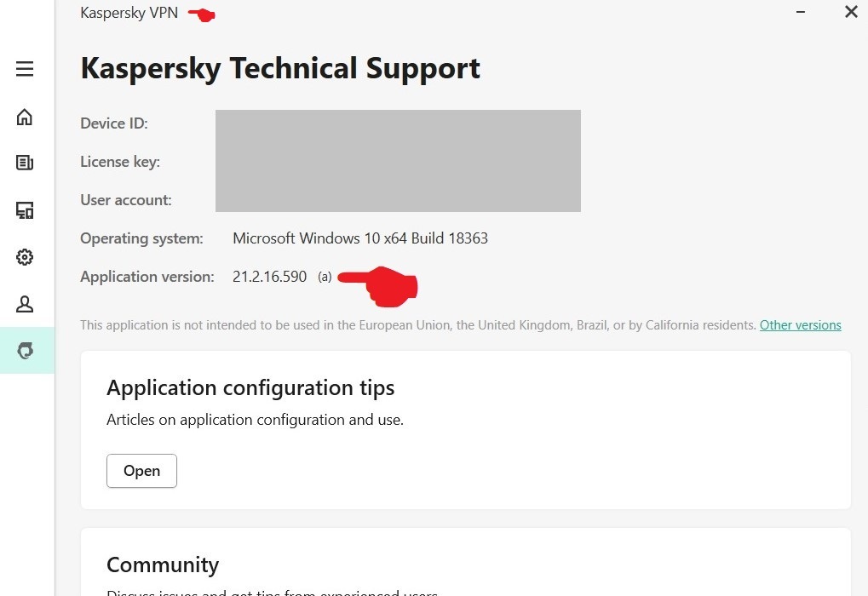Open the hamburger menu in sidebar
The image size is (868, 596).
(25, 69)
